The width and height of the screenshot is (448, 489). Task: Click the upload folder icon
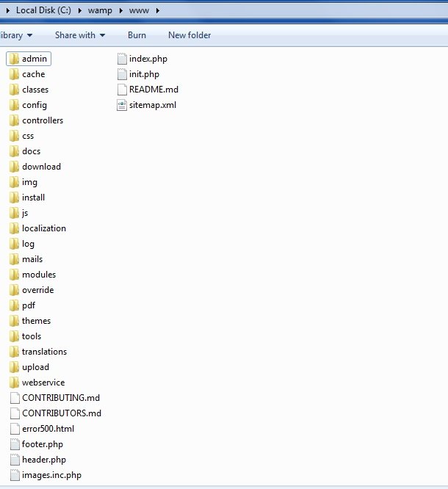tap(14, 367)
